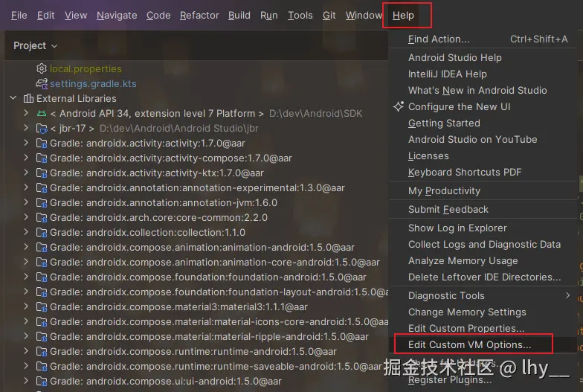Expand the Diagnostic Tools submenu
This screenshot has width=583, height=392.
pyautogui.click(x=483, y=296)
